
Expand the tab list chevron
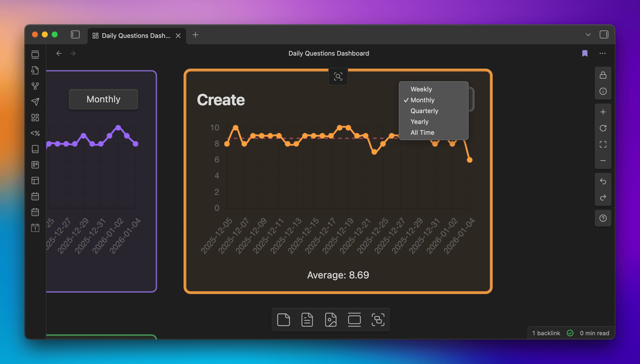588,35
